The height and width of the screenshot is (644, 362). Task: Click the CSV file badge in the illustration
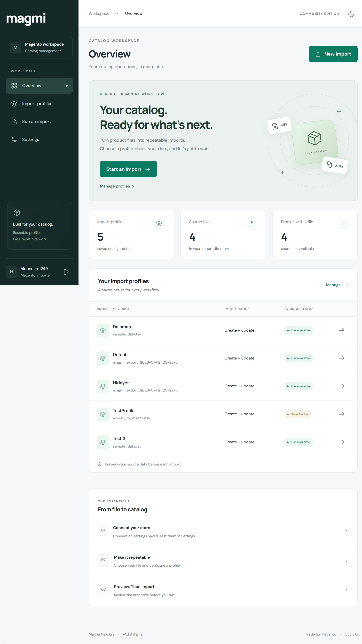coord(279,125)
